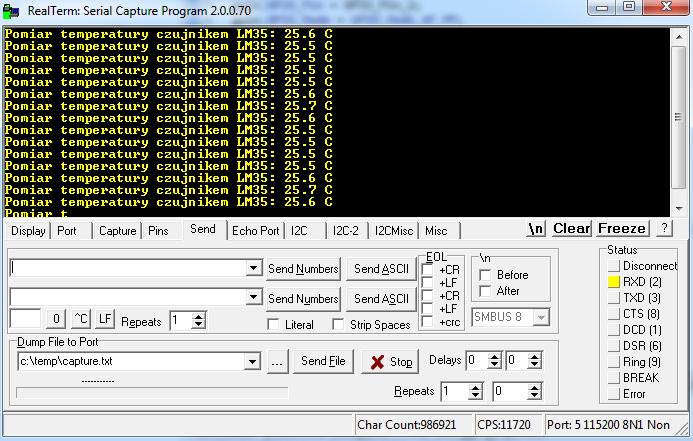Switch to the Misc tab
The width and height of the screenshot is (693, 441).
tap(436, 231)
